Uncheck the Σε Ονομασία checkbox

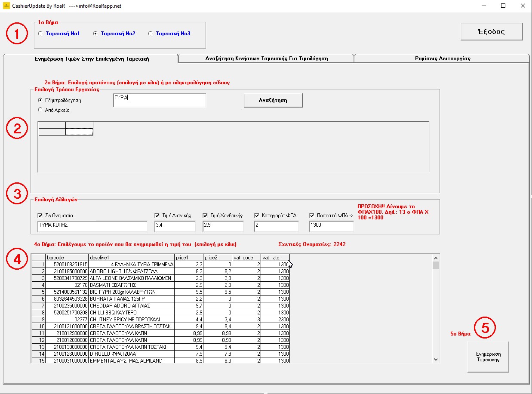tap(41, 215)
